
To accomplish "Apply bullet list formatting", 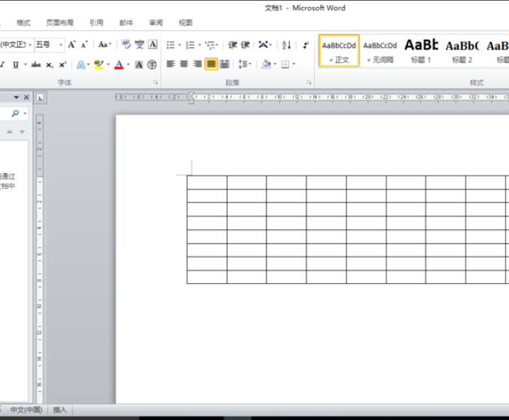I will (x=171, y=45).
